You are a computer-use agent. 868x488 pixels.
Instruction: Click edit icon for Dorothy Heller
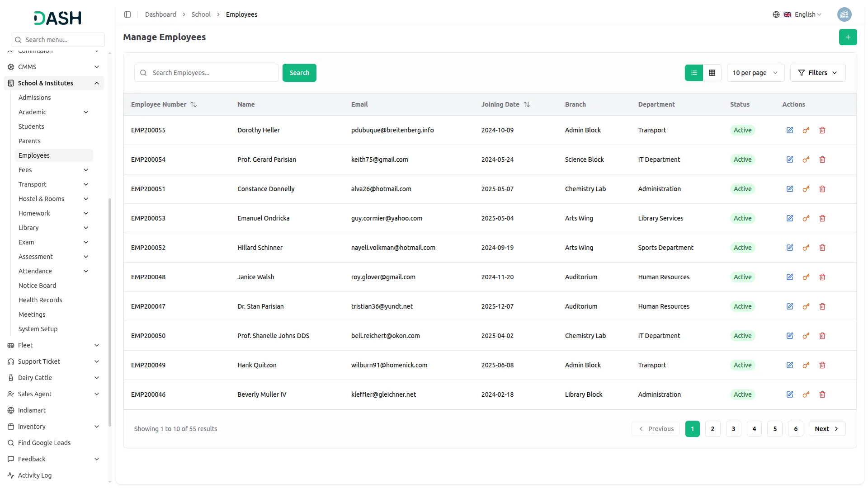point(790,130)
